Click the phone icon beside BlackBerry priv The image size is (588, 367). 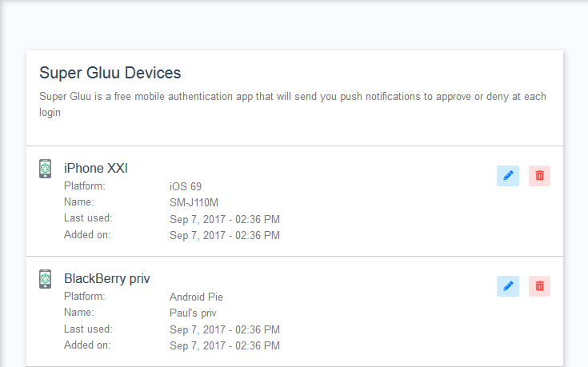46,279
